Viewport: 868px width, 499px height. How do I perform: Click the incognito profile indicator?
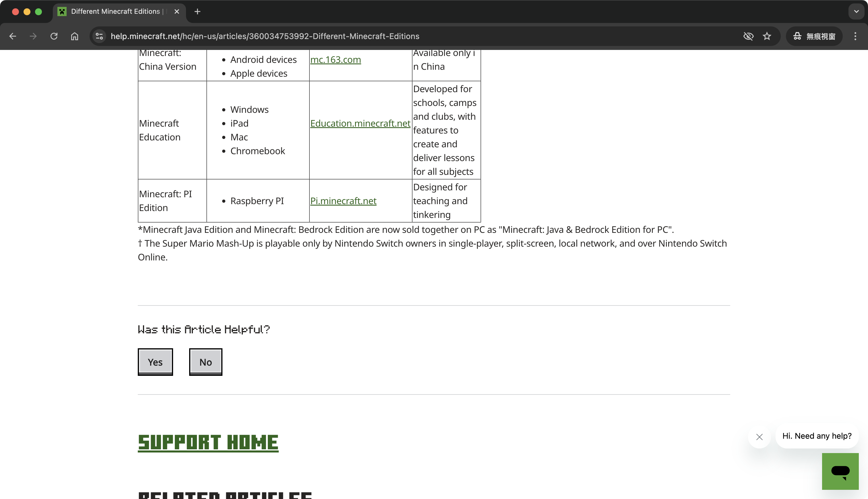point(814,36)
